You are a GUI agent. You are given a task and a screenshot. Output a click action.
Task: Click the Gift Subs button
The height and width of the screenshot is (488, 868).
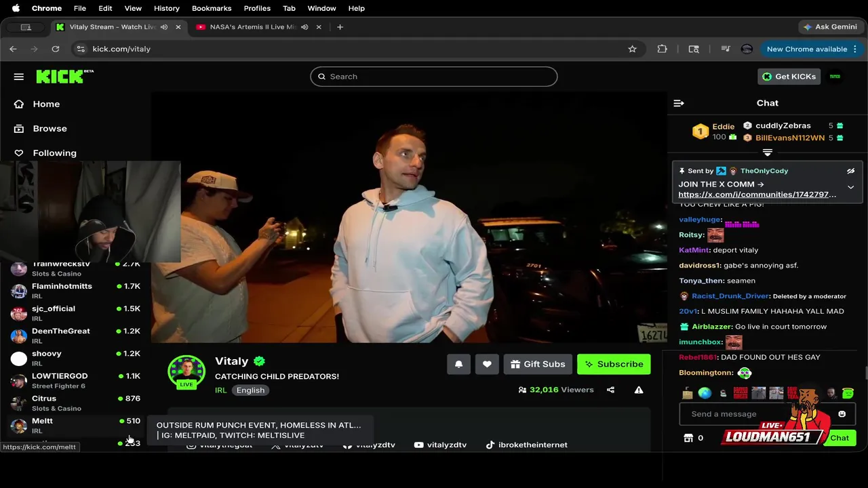point(538,364)
